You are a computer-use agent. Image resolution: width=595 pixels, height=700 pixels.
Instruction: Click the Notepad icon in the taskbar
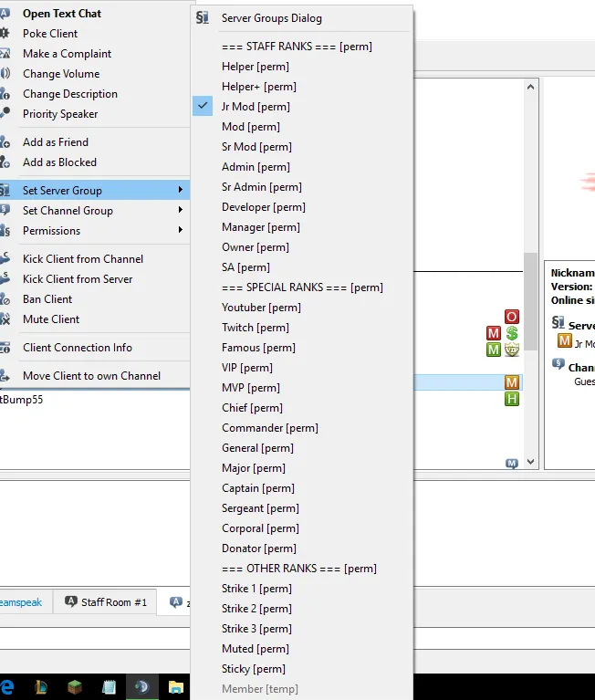click(109, 686)
